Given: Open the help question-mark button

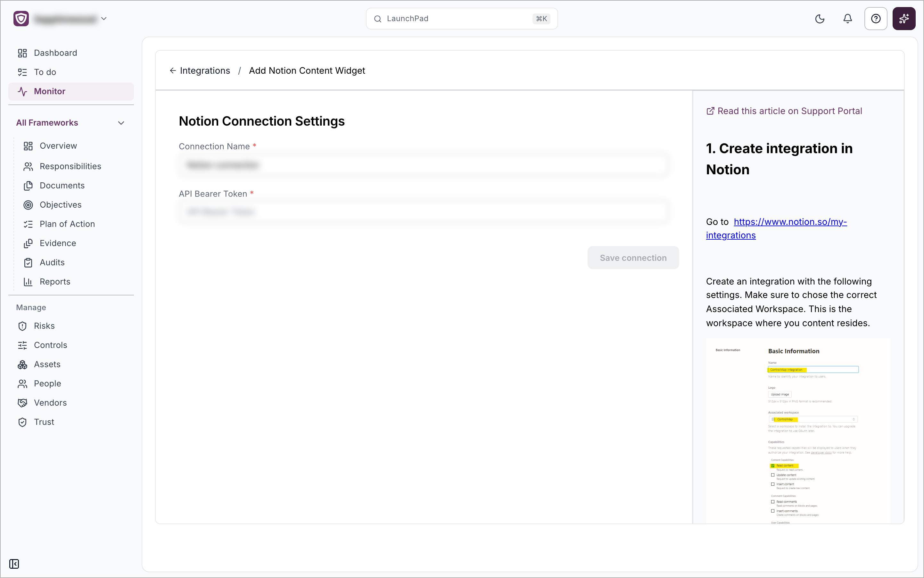Looking at the screenshot, I should coord(875,19).
